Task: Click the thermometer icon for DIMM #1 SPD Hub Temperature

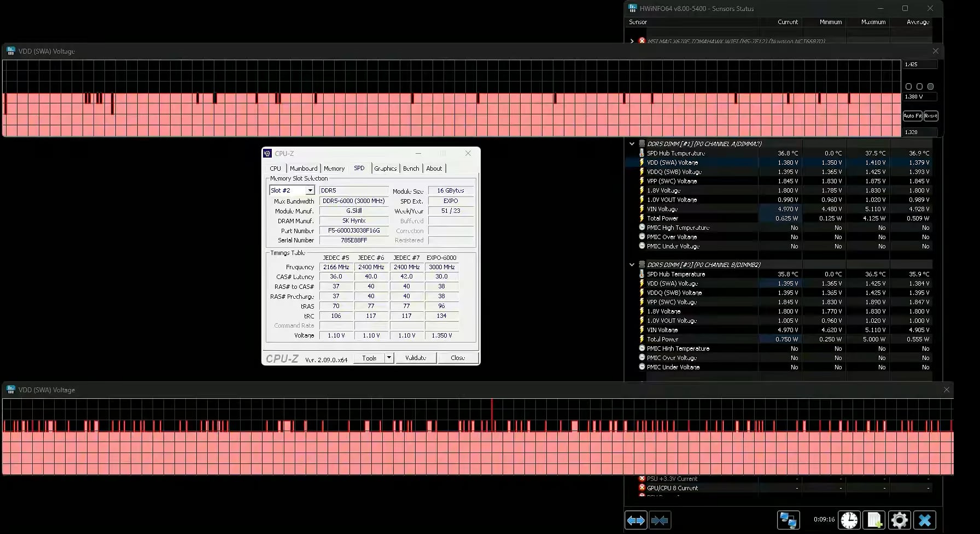Action: click(641, 153)
